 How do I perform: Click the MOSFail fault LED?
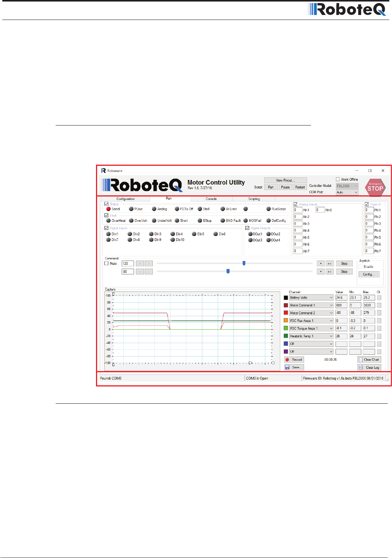[246, 221]
